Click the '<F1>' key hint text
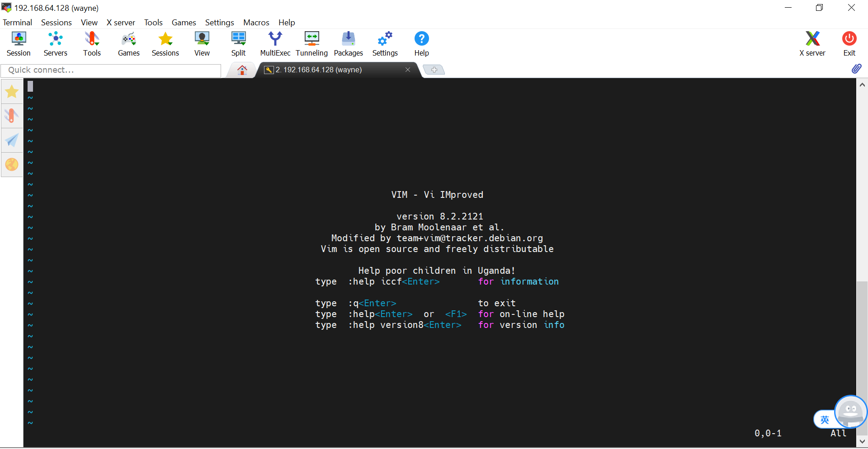 tap(456, 314)
